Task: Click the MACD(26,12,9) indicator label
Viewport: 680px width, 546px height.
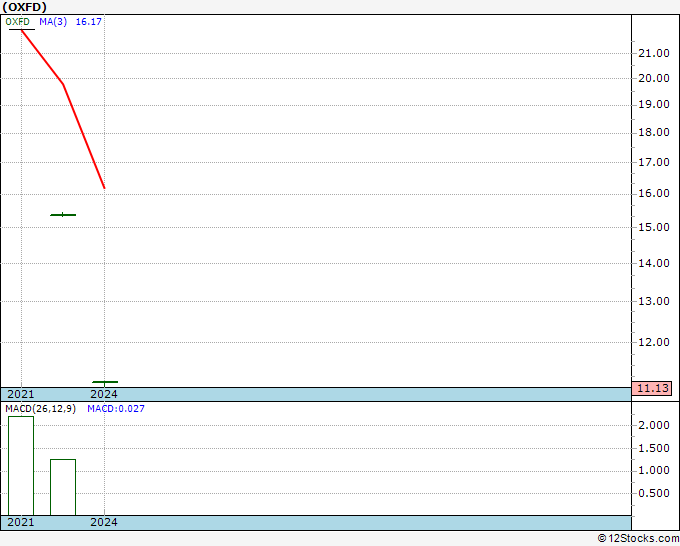Action: coord(40,409)
